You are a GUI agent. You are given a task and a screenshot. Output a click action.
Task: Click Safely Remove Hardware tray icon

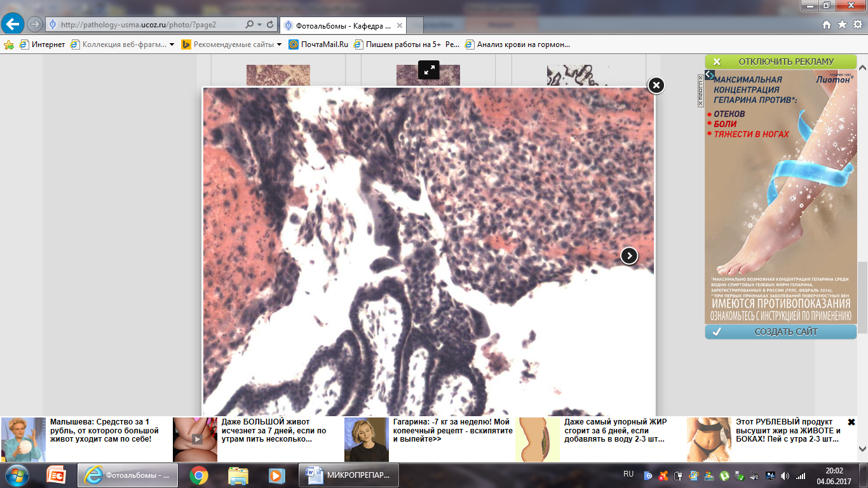pos(739,475)
